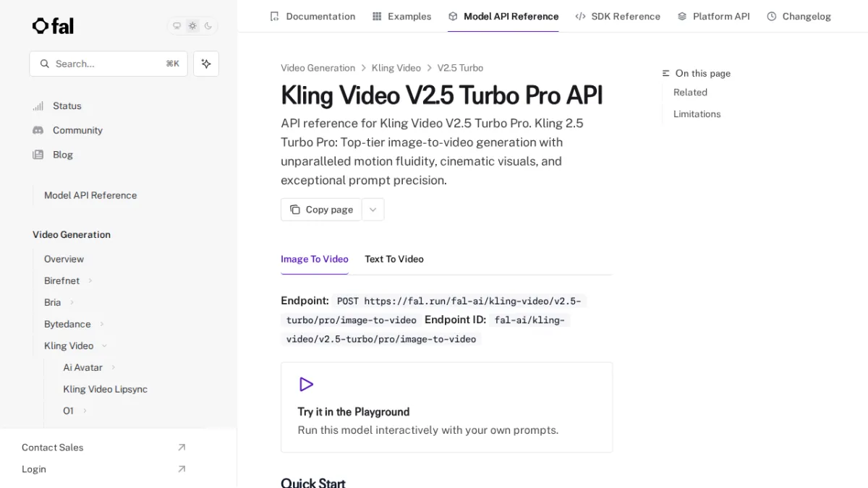The width and height of the screenshot is (868, 488).
Task: Click the Model API Reference cube icon
Action: [x=453, y=16]
